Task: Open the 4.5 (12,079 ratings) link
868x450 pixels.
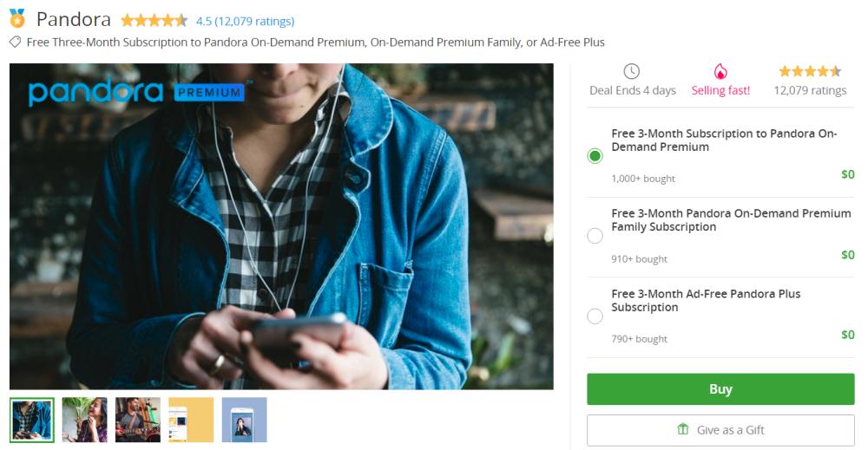Action: pos(245,21)
